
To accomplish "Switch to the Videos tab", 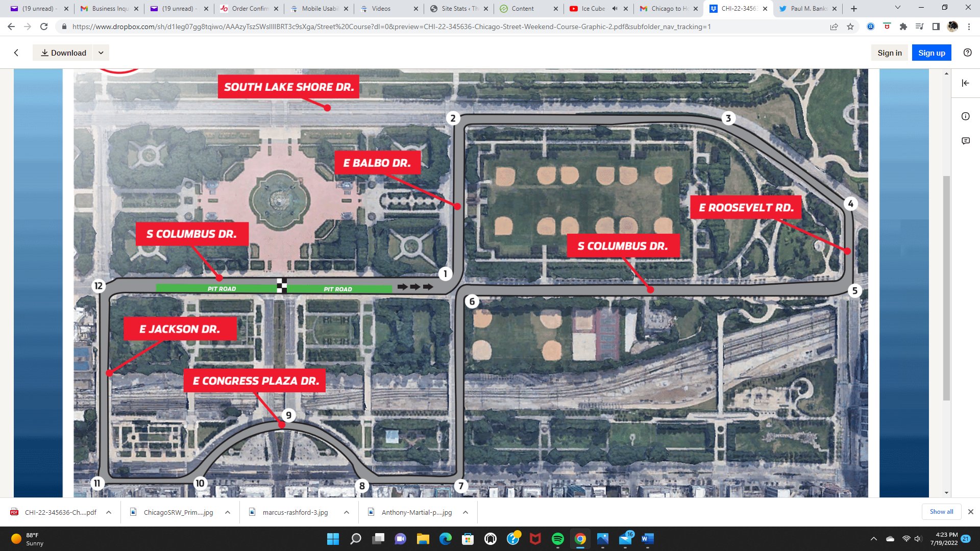I will coord(381,9).
